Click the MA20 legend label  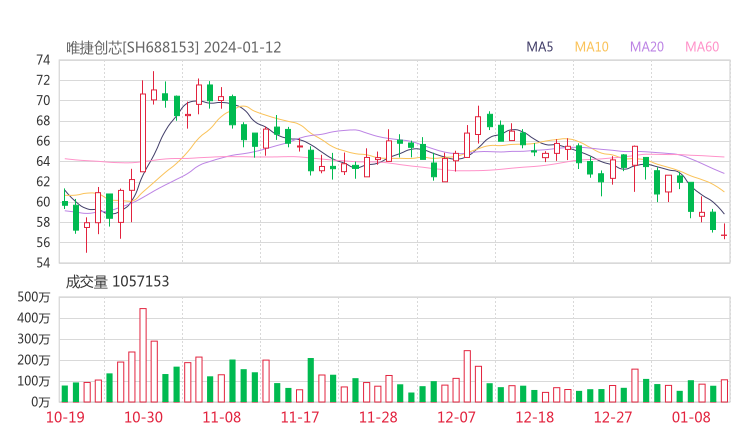click(x=647, y=47)
